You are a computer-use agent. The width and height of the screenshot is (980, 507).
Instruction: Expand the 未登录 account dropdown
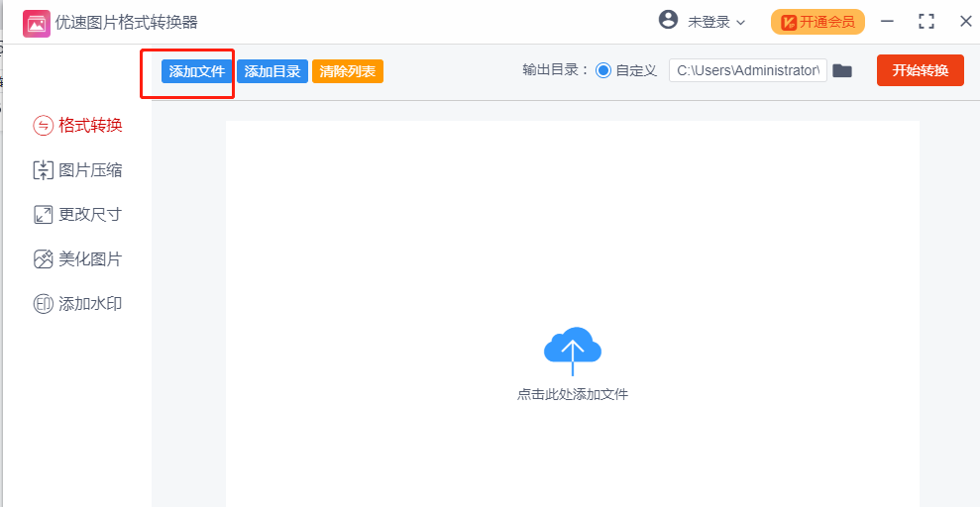point(716,23)
